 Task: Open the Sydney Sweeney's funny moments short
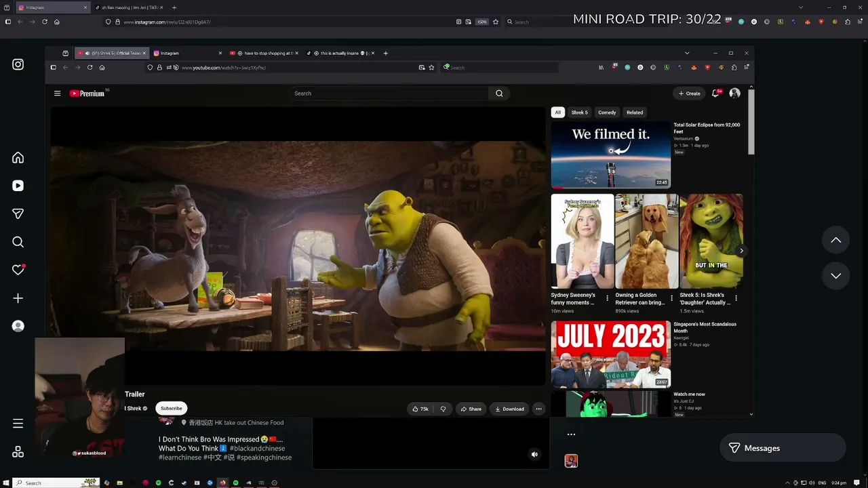(x=583, y=241)
